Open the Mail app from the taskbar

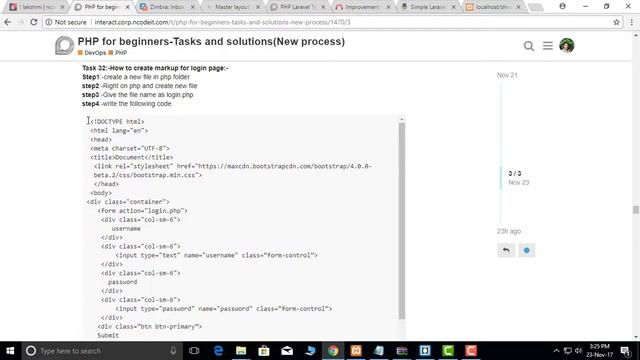(287, 351)
